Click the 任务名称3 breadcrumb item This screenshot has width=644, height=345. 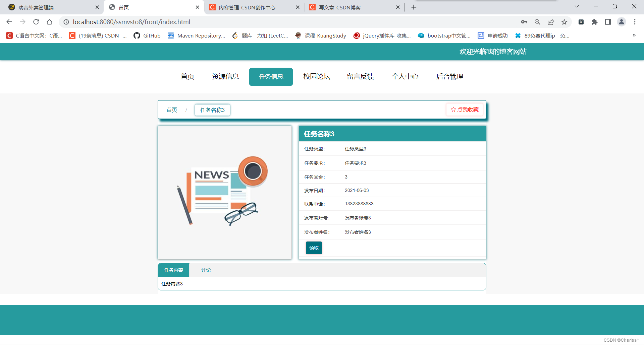coord(212,110)
